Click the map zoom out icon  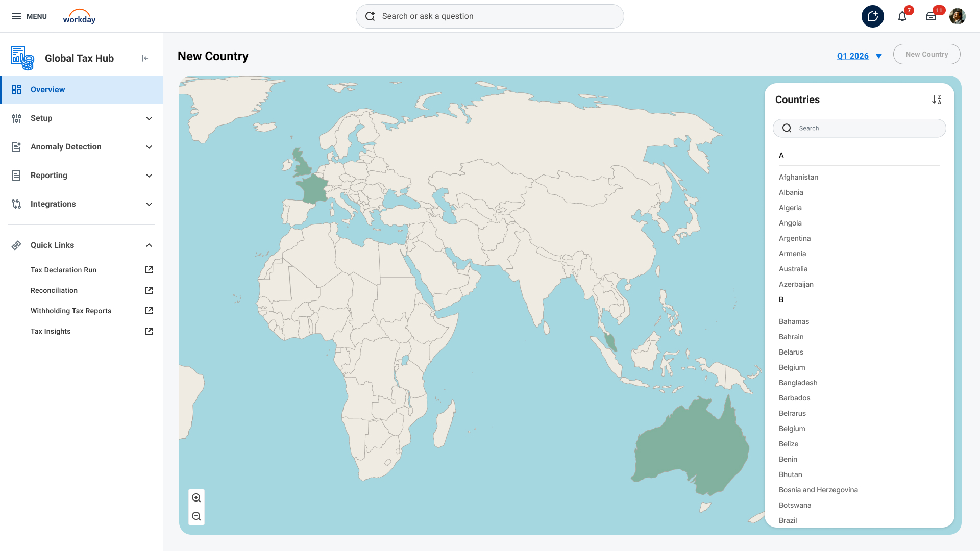pyautogui.click(x=197, y=516)
